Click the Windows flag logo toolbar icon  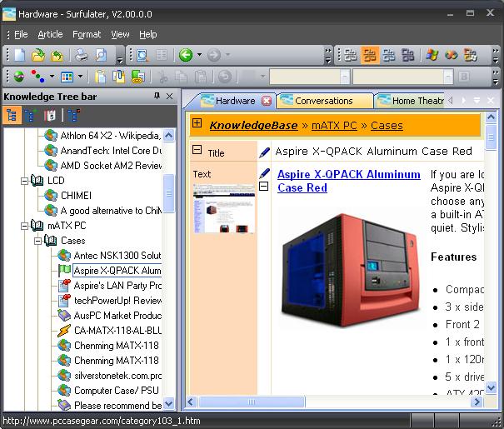432,55
